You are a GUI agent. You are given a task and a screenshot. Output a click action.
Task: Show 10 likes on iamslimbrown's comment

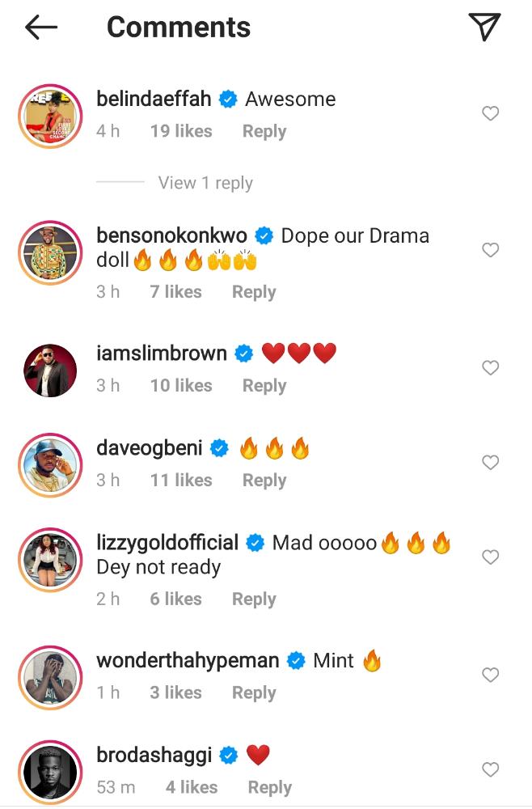point(181,386)
